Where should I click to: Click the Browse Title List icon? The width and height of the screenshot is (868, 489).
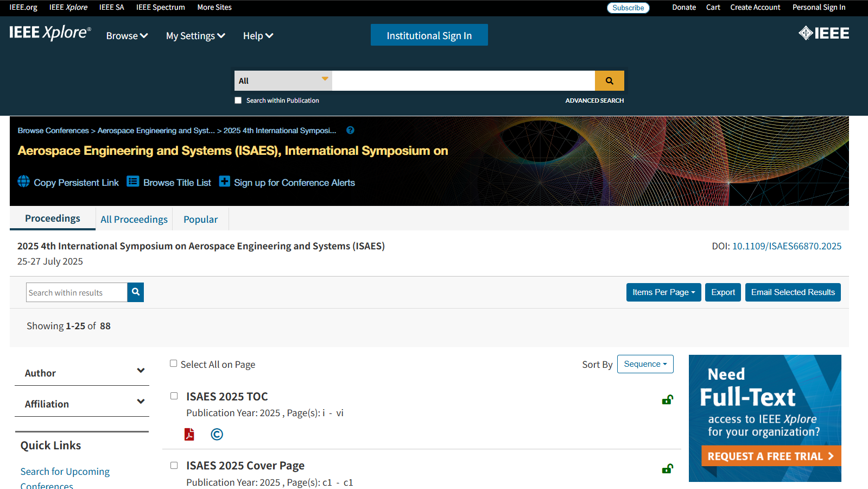pos(133,181)
